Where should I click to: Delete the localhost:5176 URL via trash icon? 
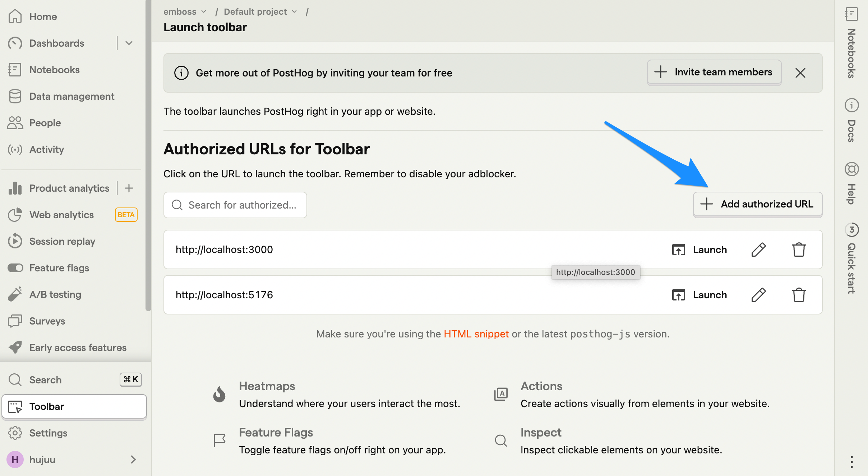(x=799, y=295)
